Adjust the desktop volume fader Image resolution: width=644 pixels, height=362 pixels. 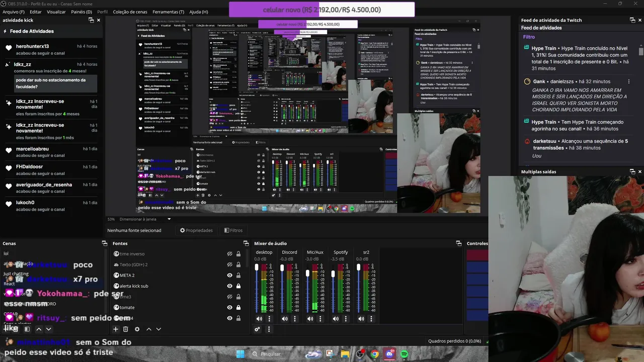pyautogui.click(x=257, y=267)
